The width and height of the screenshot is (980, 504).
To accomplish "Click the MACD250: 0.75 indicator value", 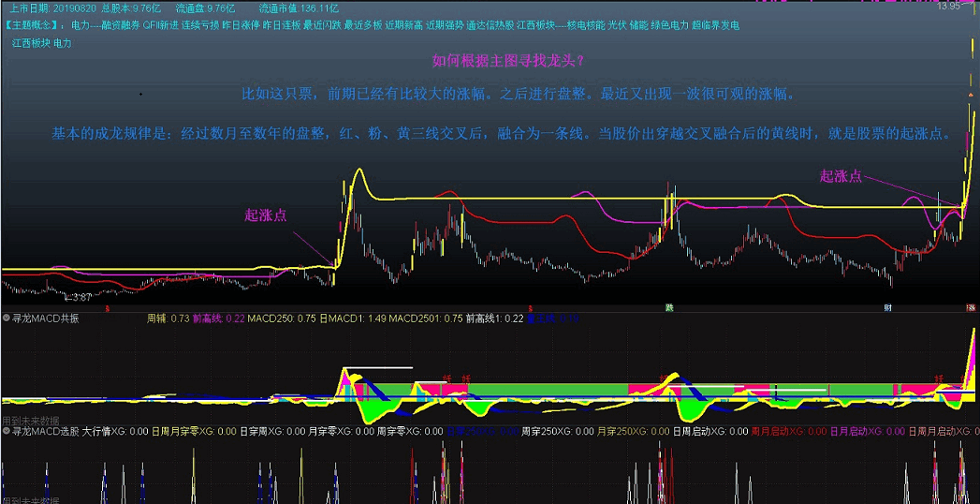I will point(281,319).
